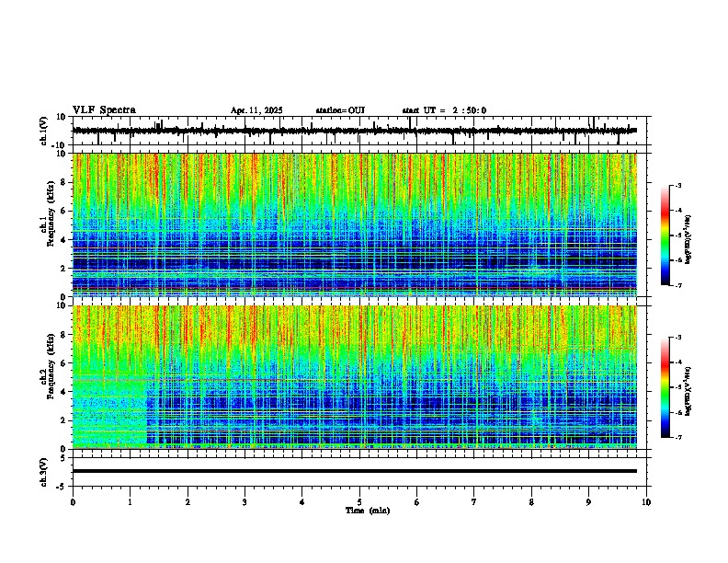Click the time-axis tick label "5"

click(x=359, y=502)
